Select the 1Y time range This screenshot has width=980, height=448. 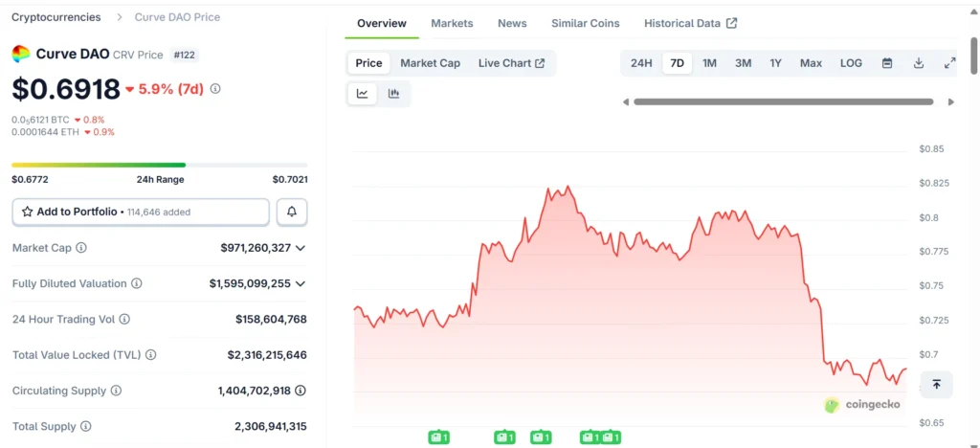tap(775, 63)
